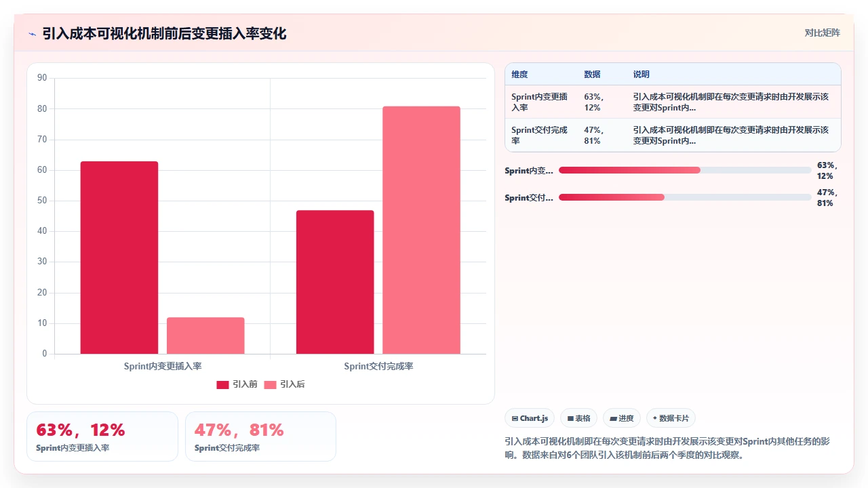Open the 63%, 12% data card

coord(102,436)
